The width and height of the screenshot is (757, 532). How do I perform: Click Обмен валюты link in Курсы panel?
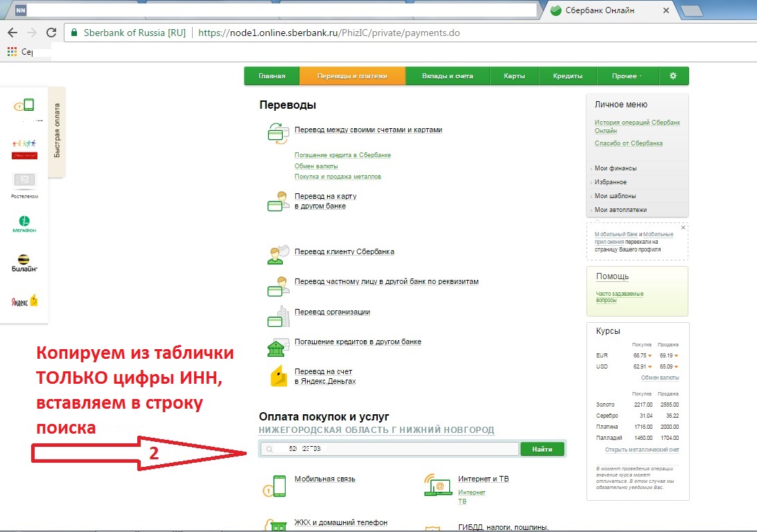pos(660,378)
